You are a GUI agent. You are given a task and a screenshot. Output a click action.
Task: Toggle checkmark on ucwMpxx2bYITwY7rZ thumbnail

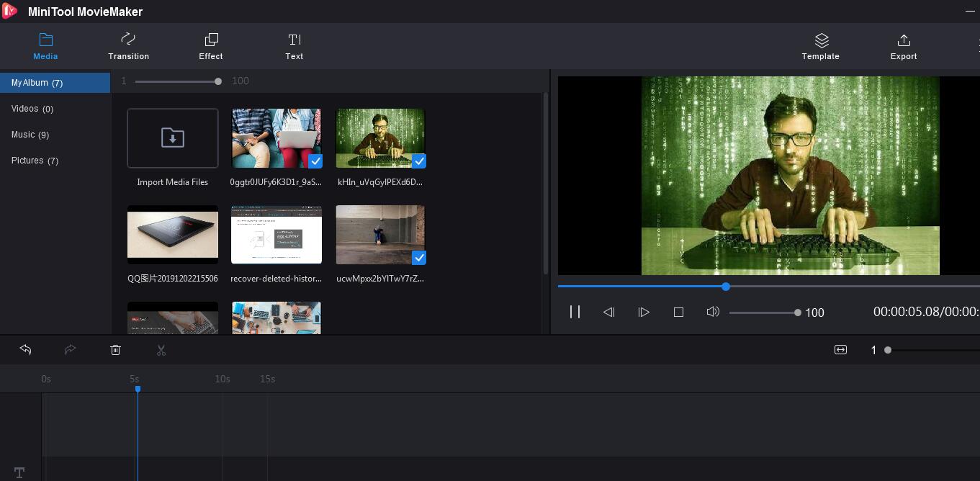[x=418, y=257]
